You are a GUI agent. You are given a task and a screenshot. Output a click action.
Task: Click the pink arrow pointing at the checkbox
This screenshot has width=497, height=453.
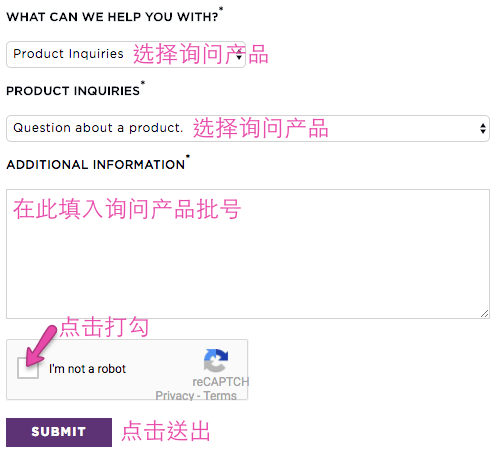pyautogui.click(x=40, y=347)
